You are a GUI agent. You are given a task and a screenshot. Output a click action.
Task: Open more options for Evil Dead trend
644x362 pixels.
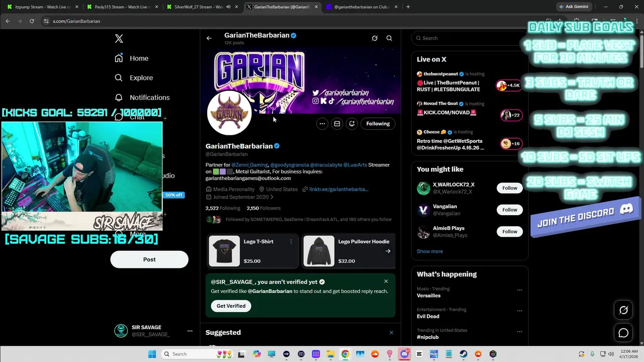[520, 311]
